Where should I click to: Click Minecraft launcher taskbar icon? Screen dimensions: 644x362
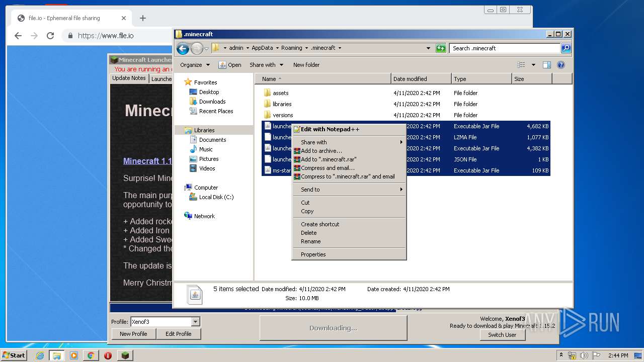(x=125, y=355)
